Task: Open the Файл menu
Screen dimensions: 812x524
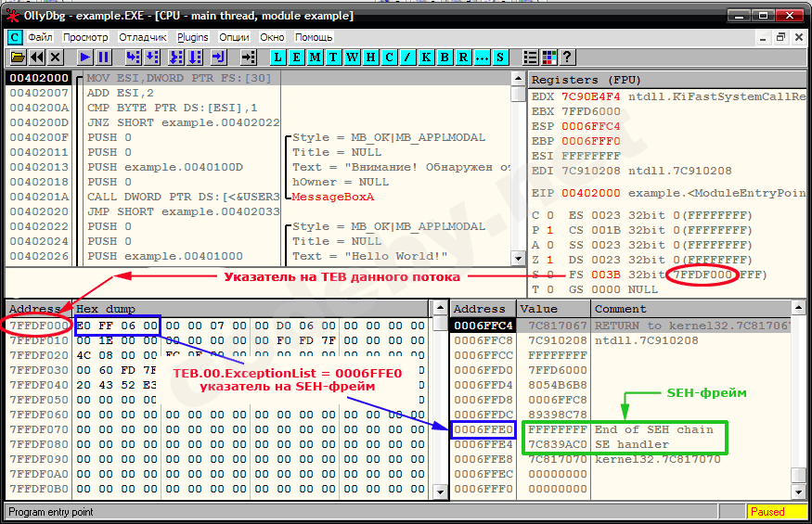Action: (x=40, y=37)
